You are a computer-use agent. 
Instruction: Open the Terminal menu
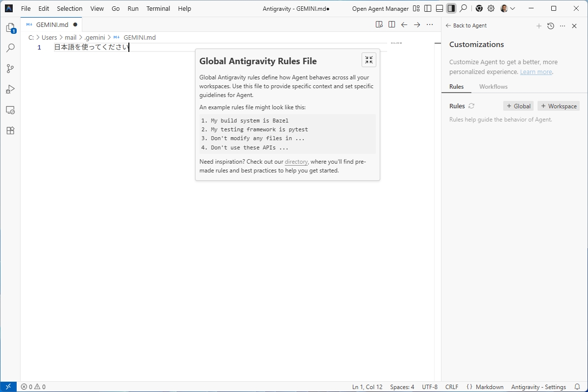[x=158, y=8]
